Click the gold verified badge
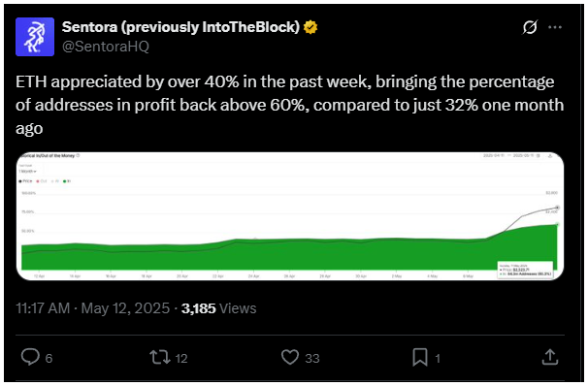 pyautogui.click(x=310, y=27)
